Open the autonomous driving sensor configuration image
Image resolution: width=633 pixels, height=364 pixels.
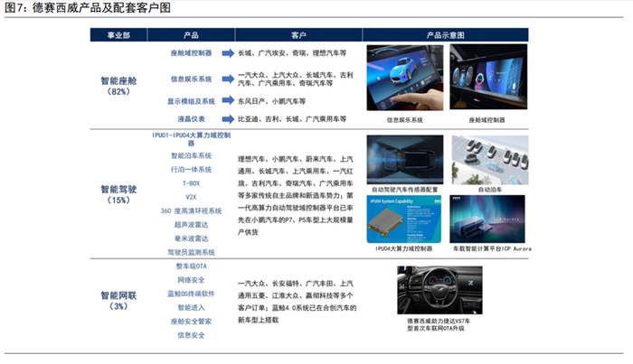[x=405, y=160]
